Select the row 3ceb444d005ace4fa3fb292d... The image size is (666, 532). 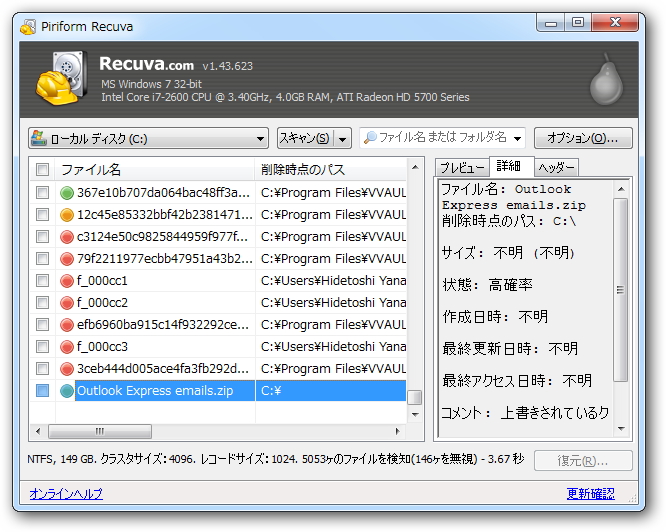pyautogui.click(x=218, y=369)
